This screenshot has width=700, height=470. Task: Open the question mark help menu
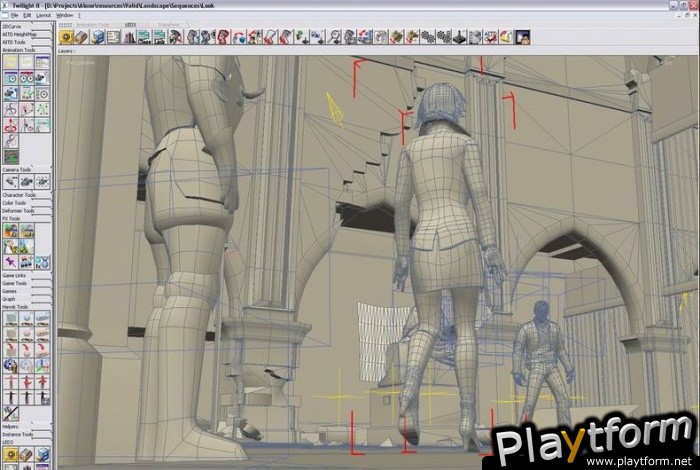[79, 15]
